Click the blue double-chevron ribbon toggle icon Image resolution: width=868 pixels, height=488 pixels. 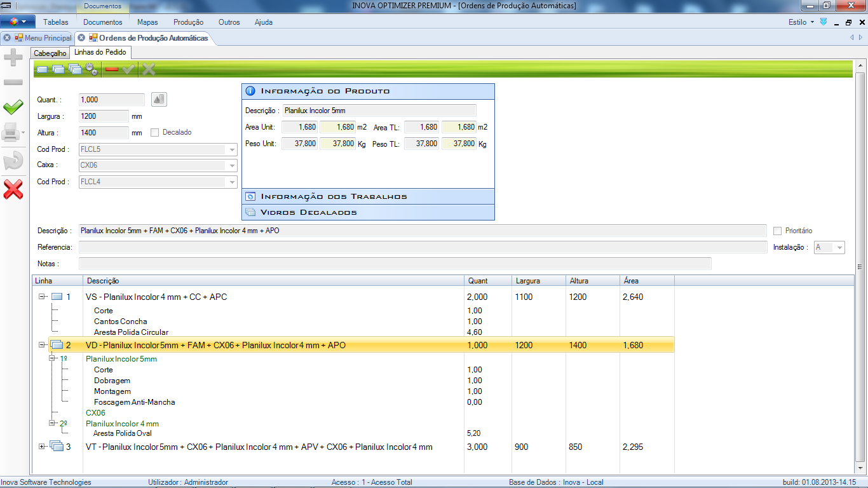coord(824,22)
